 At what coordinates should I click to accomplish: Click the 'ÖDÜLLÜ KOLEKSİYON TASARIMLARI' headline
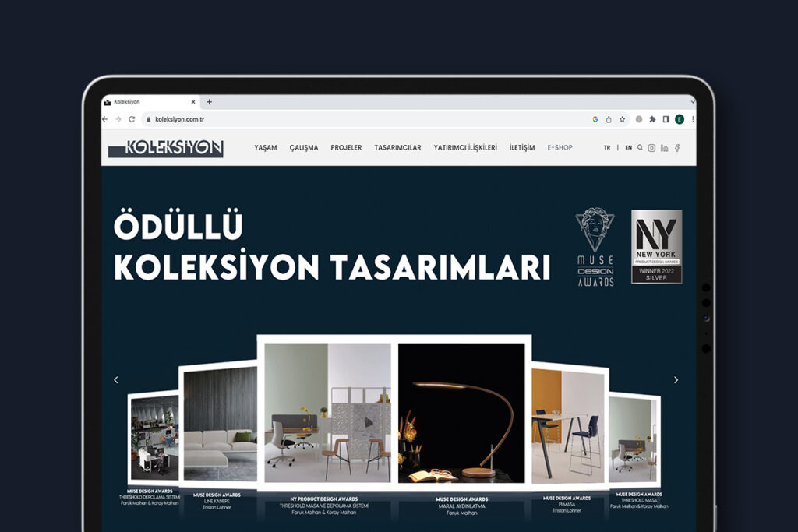pos(332,245)
